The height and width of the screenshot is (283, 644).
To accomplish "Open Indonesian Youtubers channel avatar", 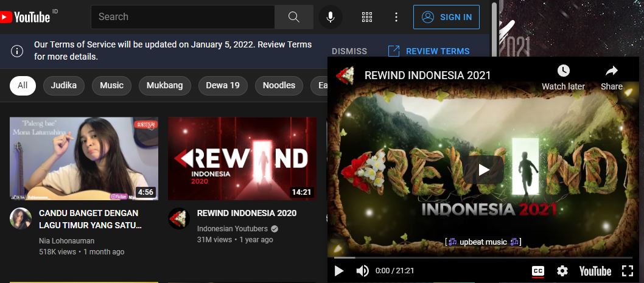I will click(179, 218).
